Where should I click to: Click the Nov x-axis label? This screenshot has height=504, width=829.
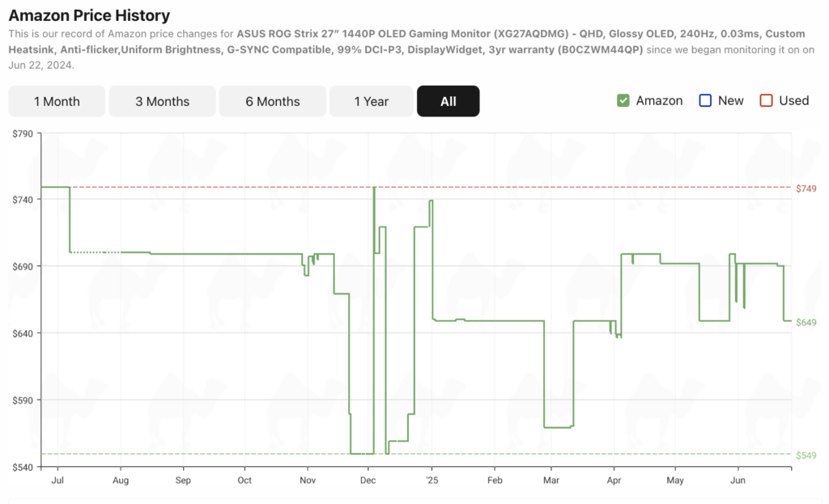tap(308, 481)
